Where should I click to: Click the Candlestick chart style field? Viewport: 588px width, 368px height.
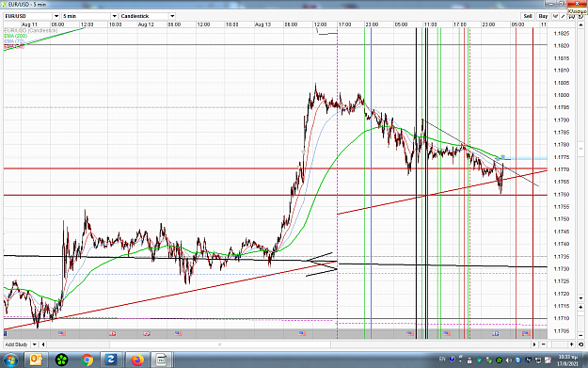[x=144, y=16]
